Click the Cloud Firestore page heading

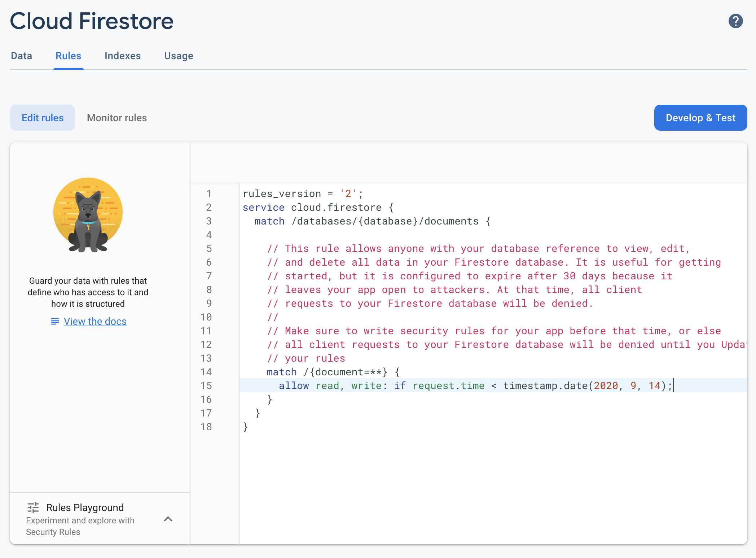click(92, 21)
